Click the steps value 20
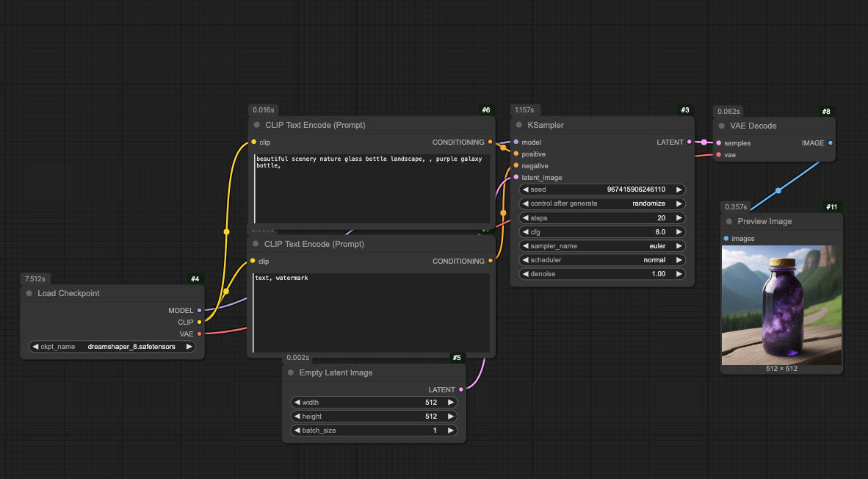Image resolution: width=868 pixels, height=479 pixels. coord(661,218)
